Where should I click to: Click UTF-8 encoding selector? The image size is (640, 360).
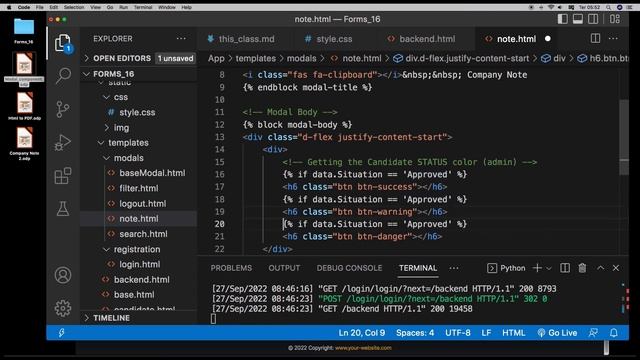pos(458,333)
